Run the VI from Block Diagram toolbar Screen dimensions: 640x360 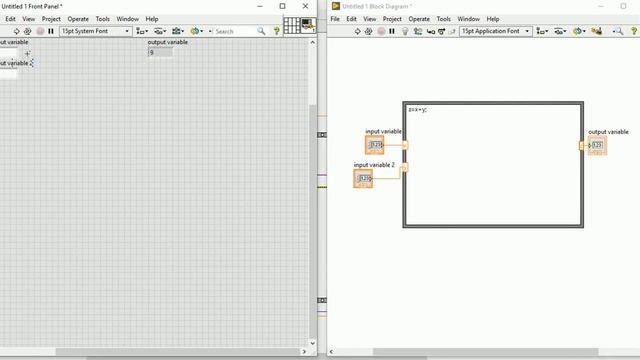click(x=357, y=31)
